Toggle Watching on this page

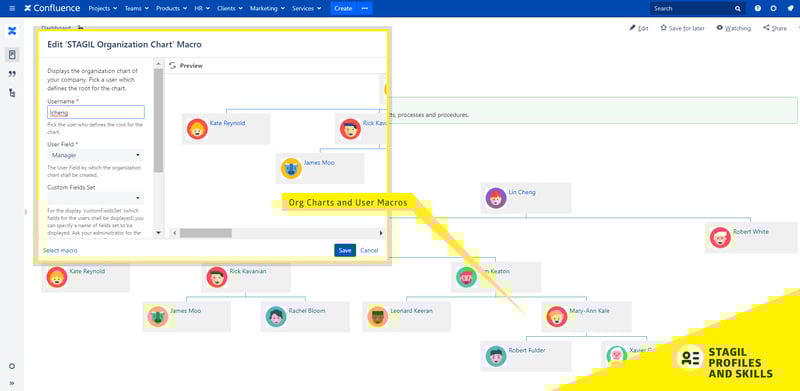tap(733, 28)
